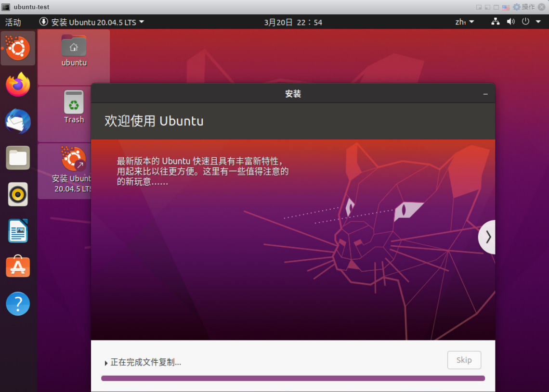The width and height of the screenshot is (549, 392).
Task: Open the system menu arrow at the top-right
Action: click(538, 22)
